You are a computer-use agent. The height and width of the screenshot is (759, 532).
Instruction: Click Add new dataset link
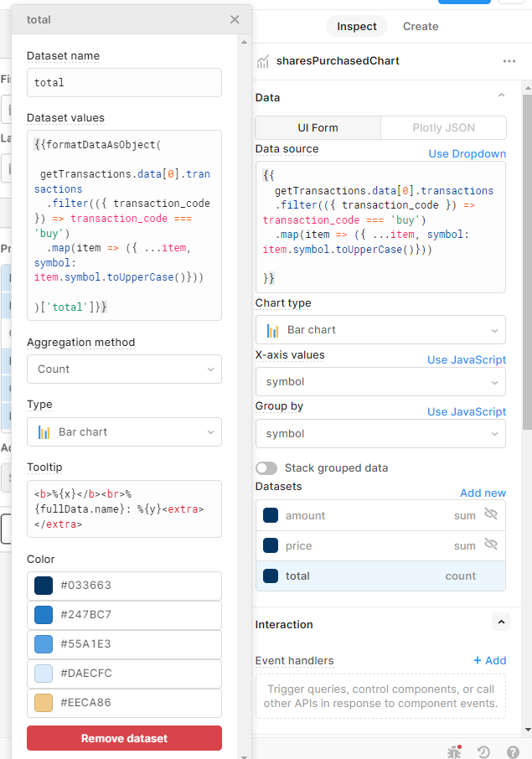point(483,493)
